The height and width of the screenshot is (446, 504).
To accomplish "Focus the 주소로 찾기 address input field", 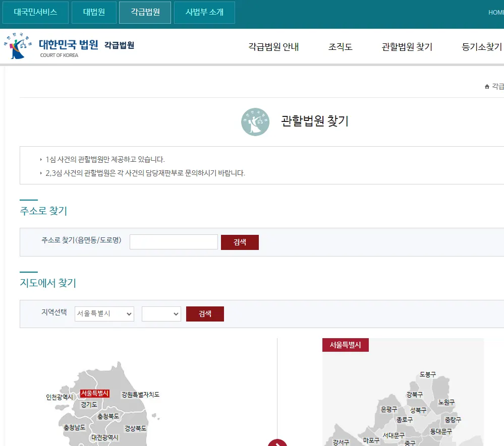I will tap(174, 242).
